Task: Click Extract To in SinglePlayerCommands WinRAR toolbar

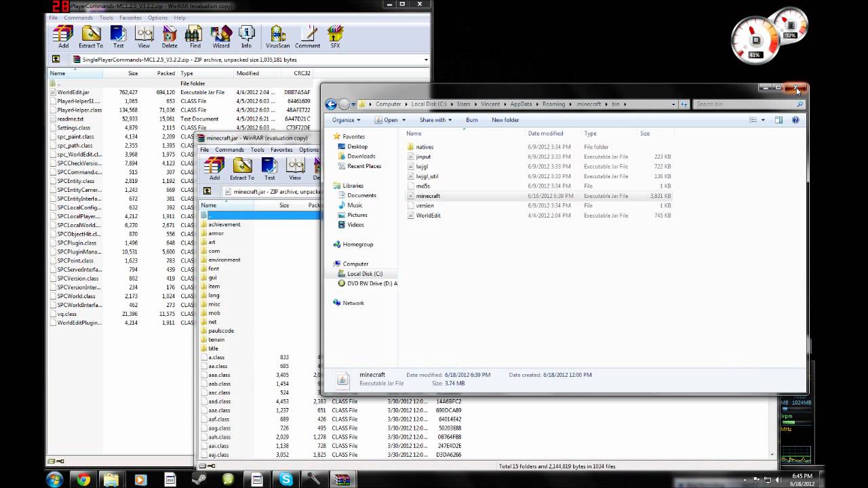Action: [x=91, y=37]
